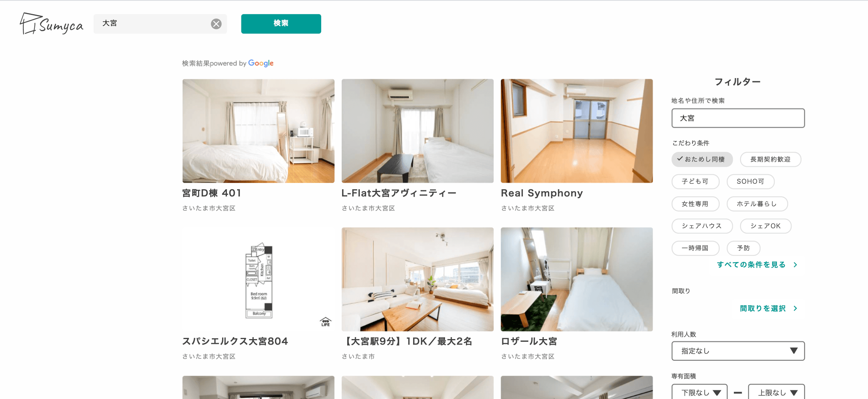868x399 pixels.
Task: Open the 下限なし area dropdown
Action: point(699,393)
